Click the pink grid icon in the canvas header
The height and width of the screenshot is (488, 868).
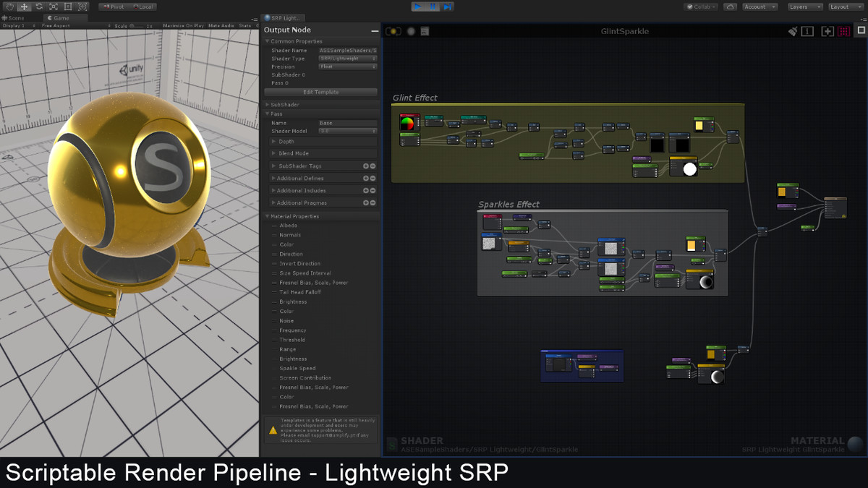coord(843,31)
